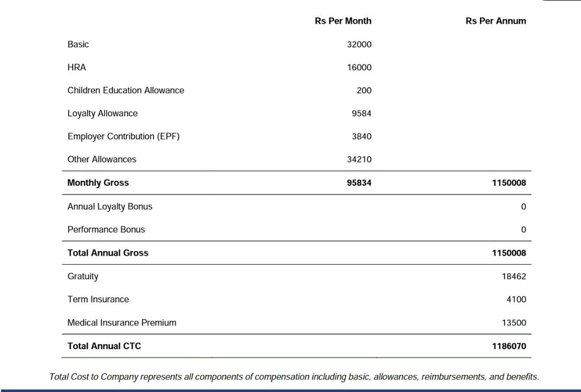The image size is (581, 392).
Task: Click the Term Insurance value 4100
Action: (516, 299)
